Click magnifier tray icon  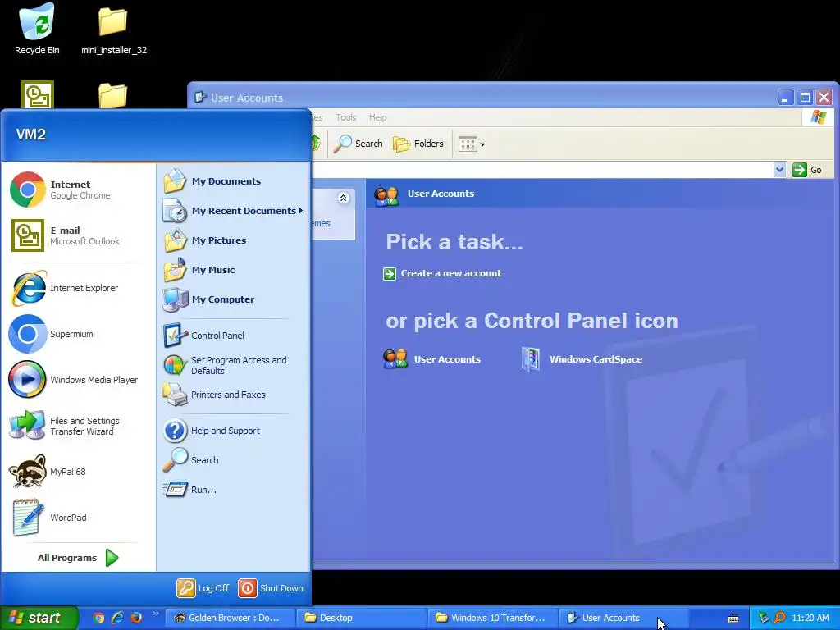point(779,618)
